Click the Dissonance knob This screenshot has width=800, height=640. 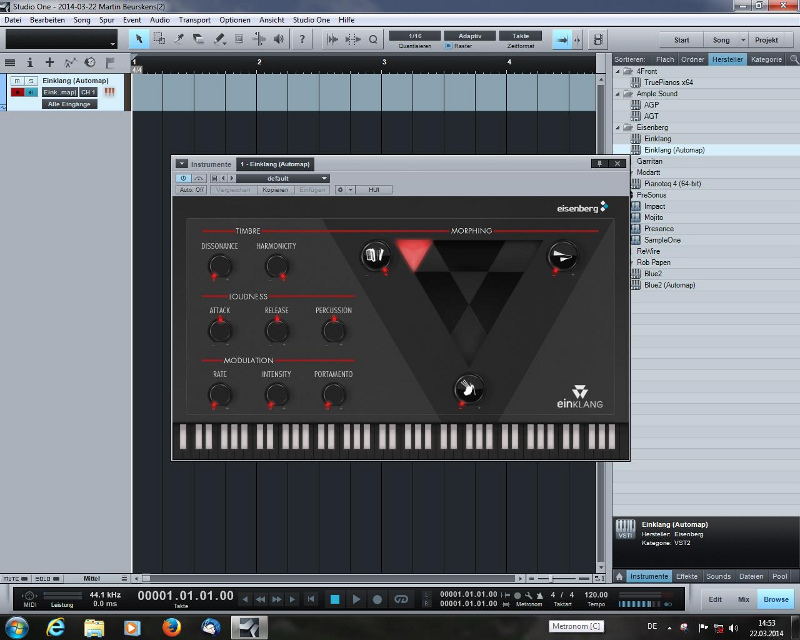pos(220,266)
